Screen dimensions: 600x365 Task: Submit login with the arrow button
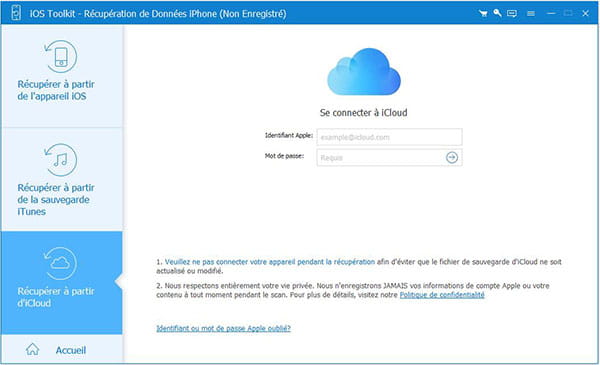[452, 158]
